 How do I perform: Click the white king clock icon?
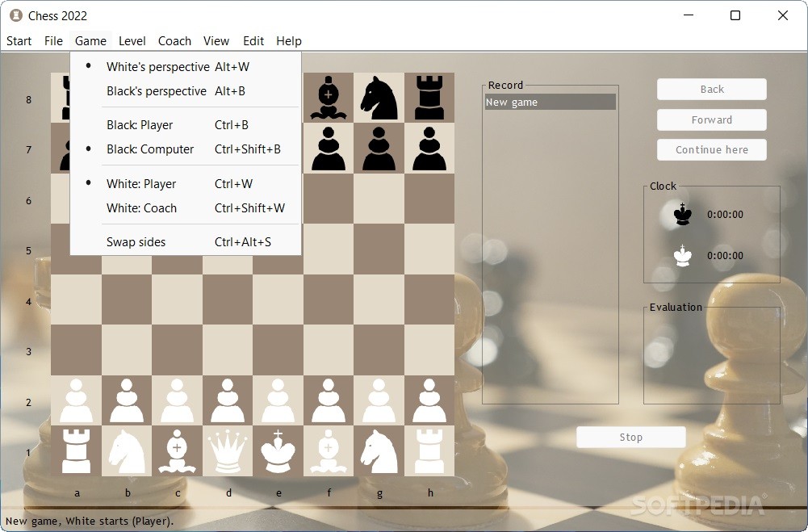(x=683, y=256)
